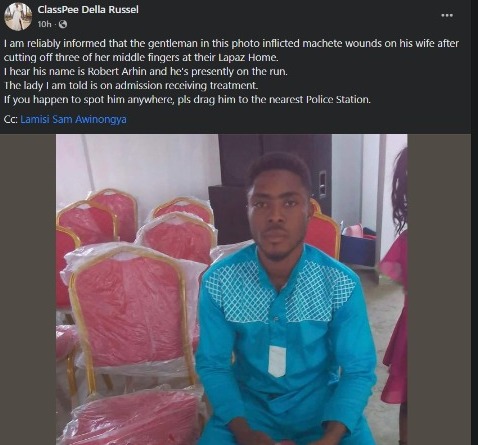Click the ClassPee Della Russel author name
The width and height of the screenshot is (478, 445).
[x=88, y=10]
